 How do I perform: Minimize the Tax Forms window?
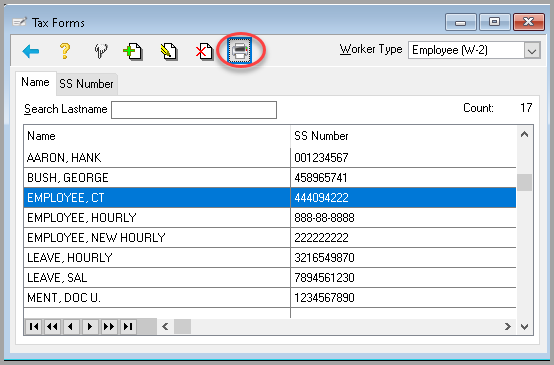point(460,23)
